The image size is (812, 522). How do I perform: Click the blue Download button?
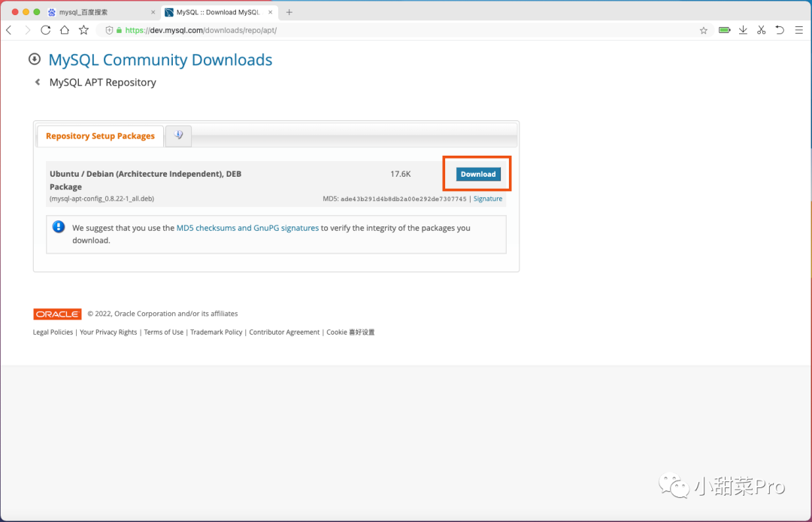click(x=478, y=174)
